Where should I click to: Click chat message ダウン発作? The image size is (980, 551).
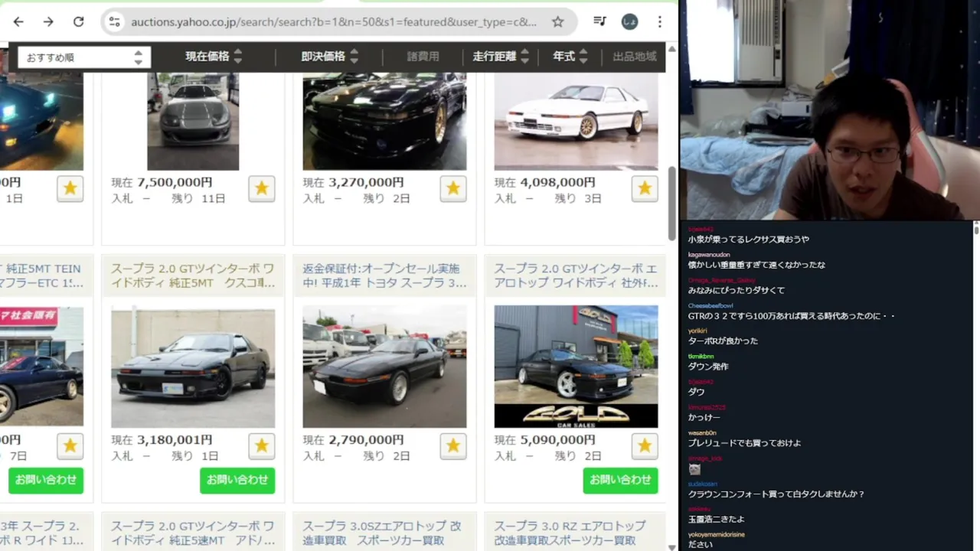click(x=708, y=367)
